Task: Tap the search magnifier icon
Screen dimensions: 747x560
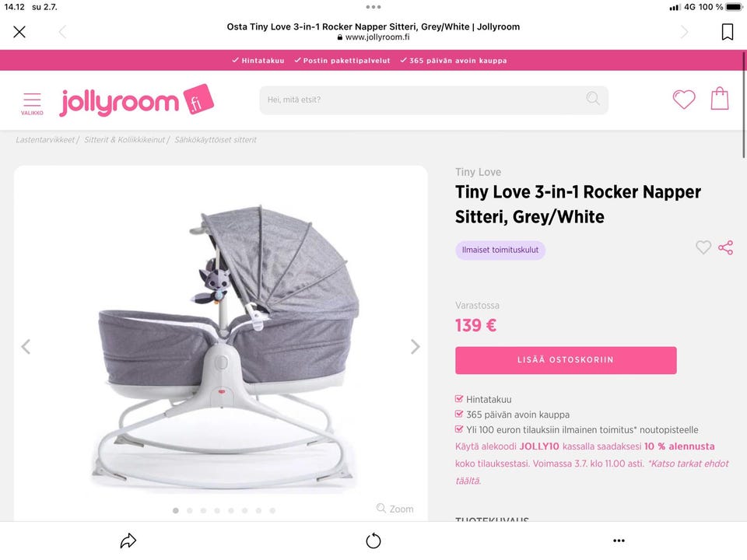Action: click(593, 99)
